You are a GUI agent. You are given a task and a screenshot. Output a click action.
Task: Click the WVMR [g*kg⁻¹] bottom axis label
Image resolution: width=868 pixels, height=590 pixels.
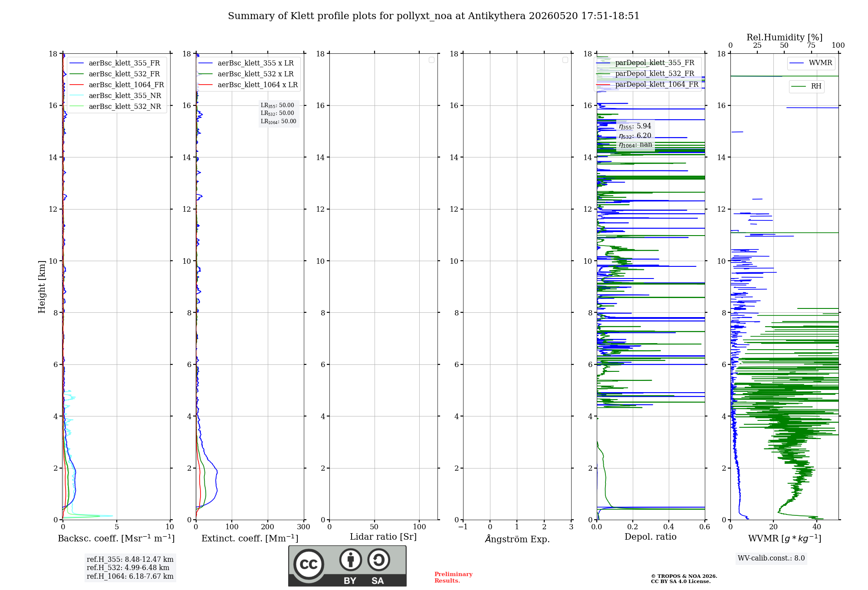(x=785, y=538)
